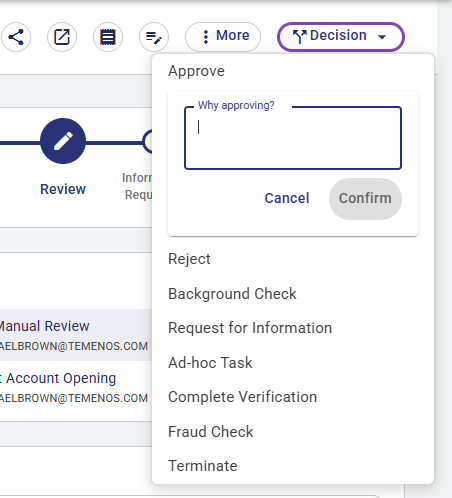Screen dimensions: 452x498
Task: Select the Account Opening row
Action: 76,387
